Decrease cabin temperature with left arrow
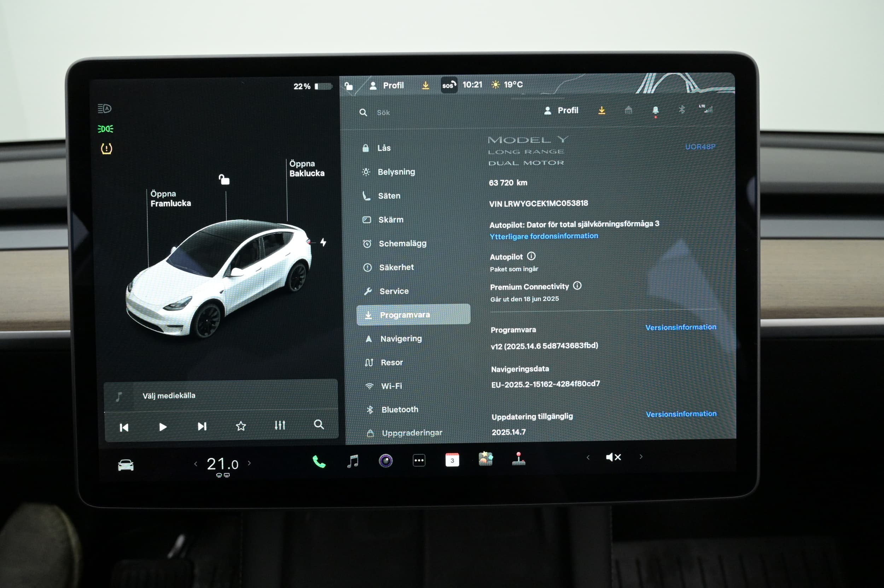This screenshot has height=588, width=884. click(x=196, y=464)
